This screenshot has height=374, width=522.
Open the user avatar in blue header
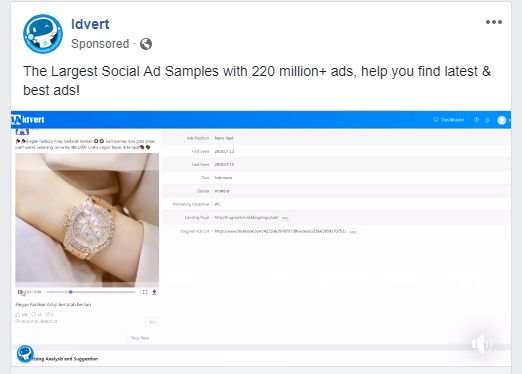point(501,120)
